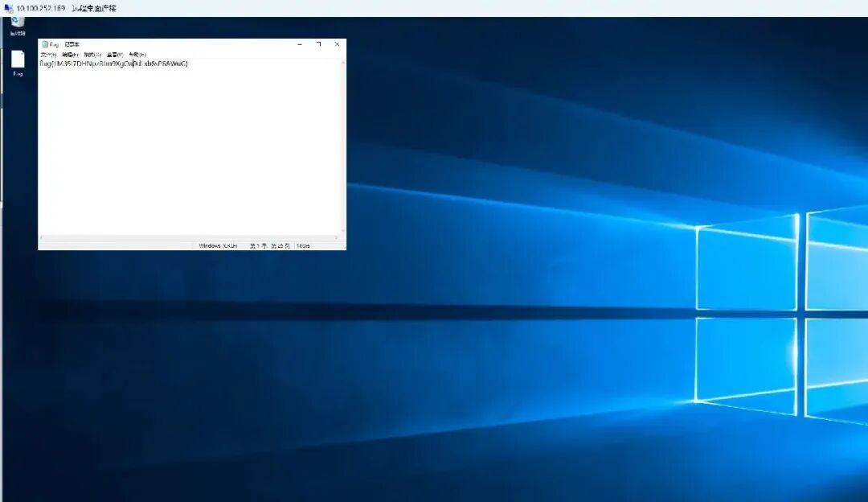Screen dimensions: 868x502
Task: Click the Notepad icon in window title bar
Action: coord(45,44)
